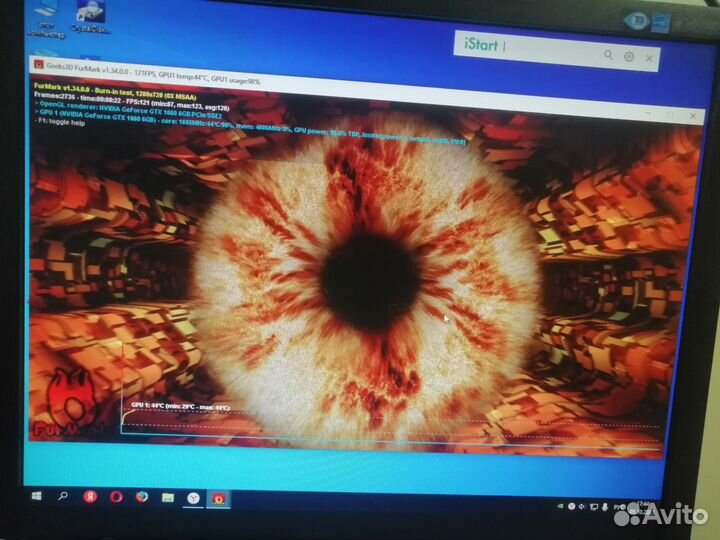Open File Explorer from the taskbar
Image resolution: width=720 pixels, height=540 pixels.
click(x=168, y=497)
